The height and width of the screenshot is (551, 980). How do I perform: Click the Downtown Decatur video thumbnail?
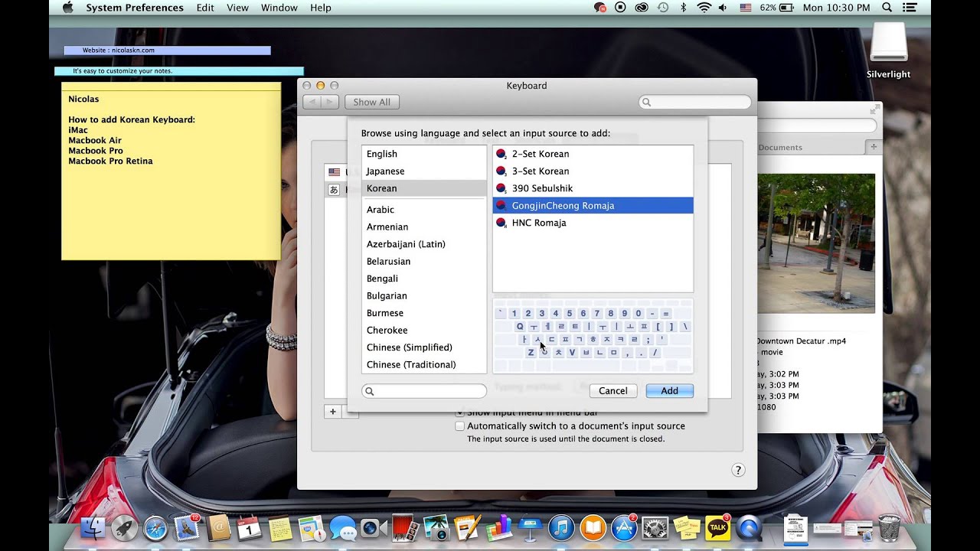pyautogui.click(x=816, y=243)
